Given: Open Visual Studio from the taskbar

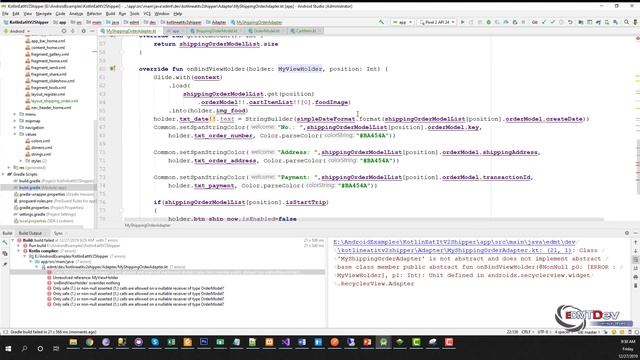Looking at the screenshot, I should pyautogui.click(x=285, y=342).
